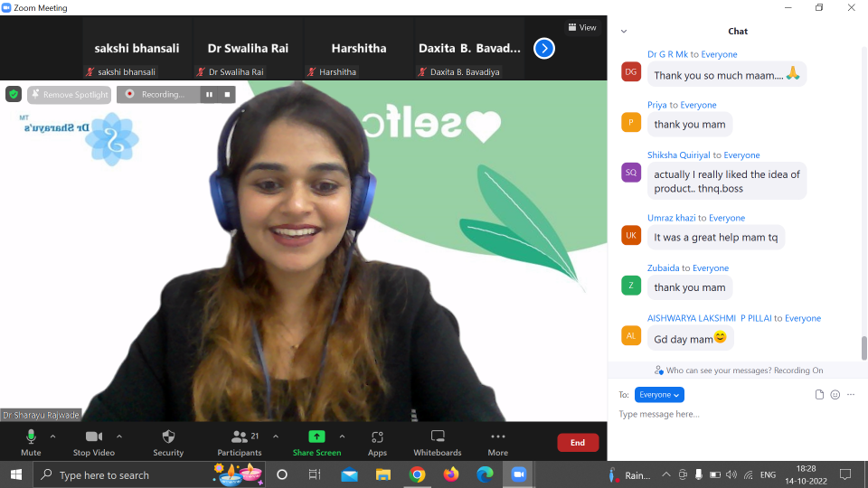Open the Apps panel icon
Viewport: 868px width, 488px height.
377,437
